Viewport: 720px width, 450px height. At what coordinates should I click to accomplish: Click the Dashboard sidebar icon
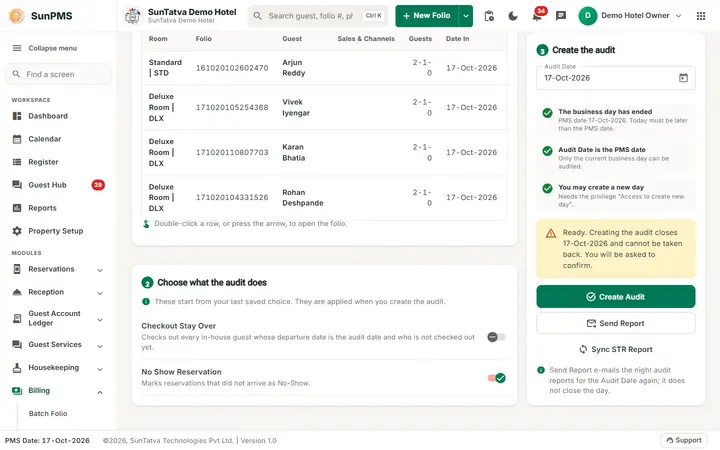pyautogui.click(x=17, y=116)
